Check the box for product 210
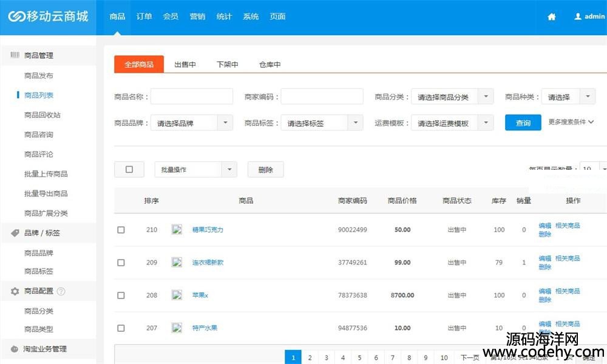 [121, 230]
